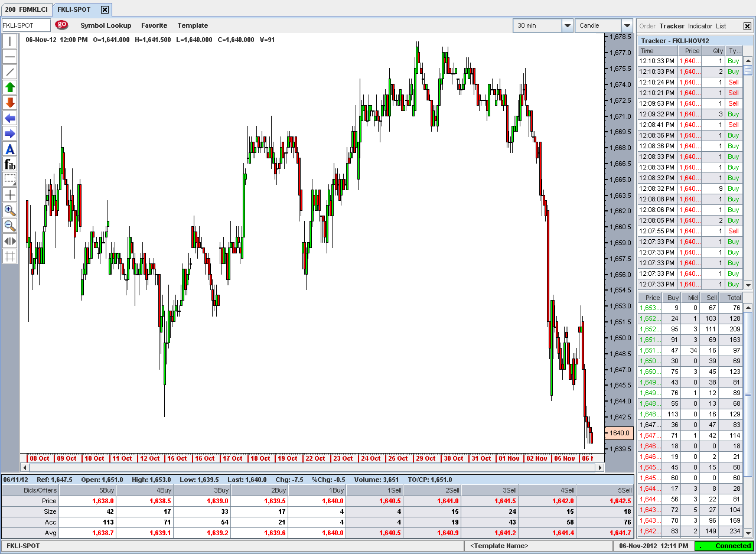Click the FKLI-SPOT symbol input field

pos(26,25)
